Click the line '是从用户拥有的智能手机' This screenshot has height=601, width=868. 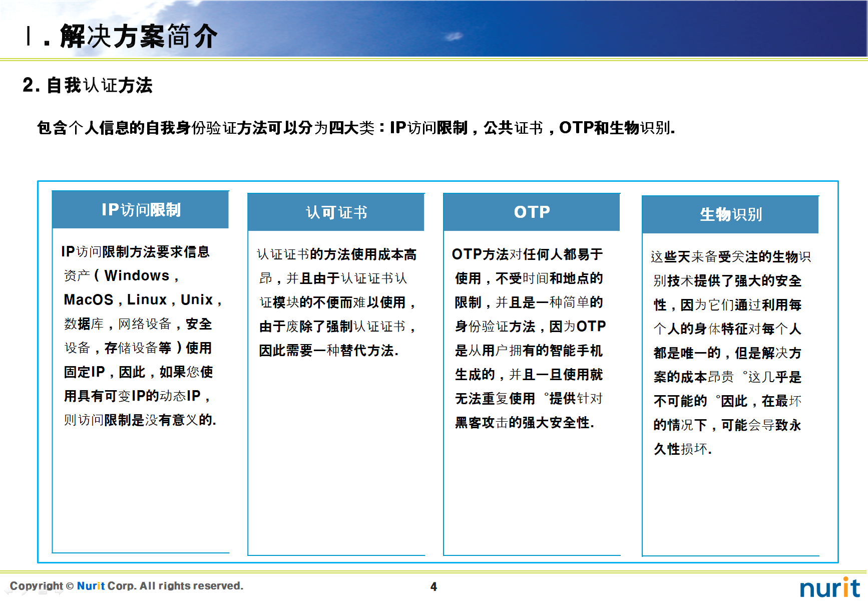click(529, 350)
